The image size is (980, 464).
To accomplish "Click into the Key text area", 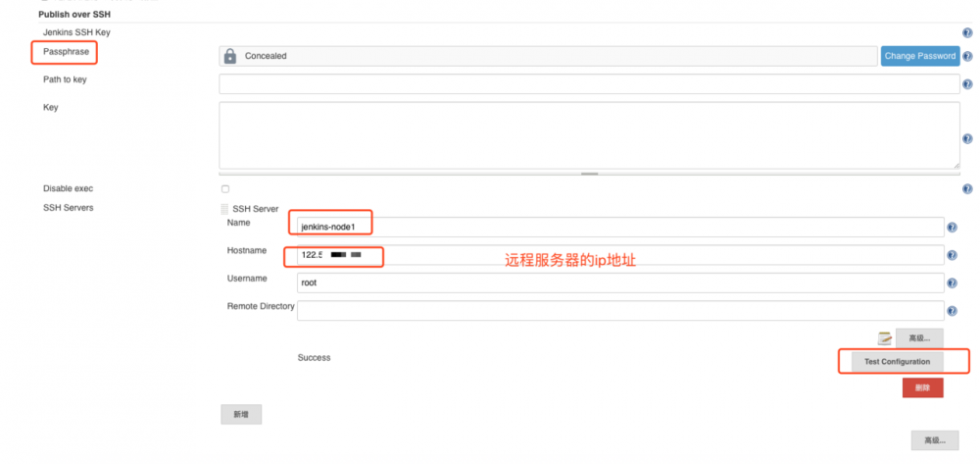I will [x=589, y=135].
